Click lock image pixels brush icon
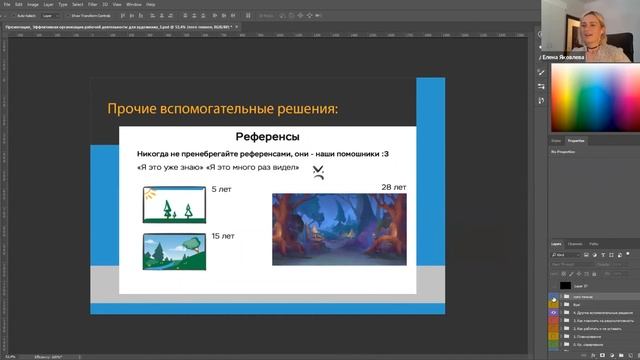The height and width of the screenshot is (360, 640). click(571, 273)
